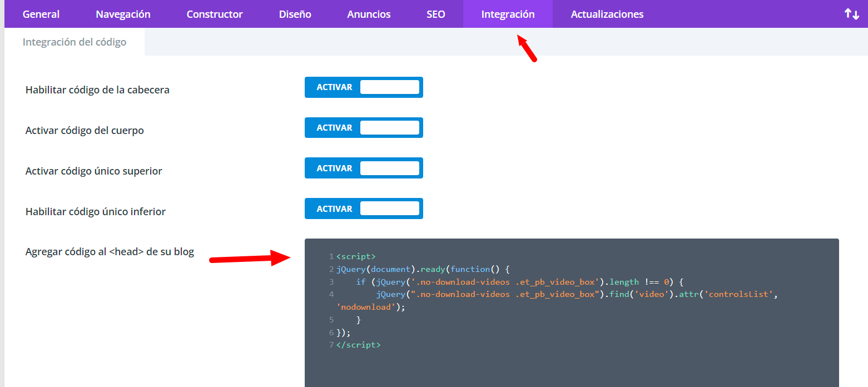Image resolution: width=868 pixels, height=387 pixels.
Task: Click the sort arrows icon in header
Action: 851,14
